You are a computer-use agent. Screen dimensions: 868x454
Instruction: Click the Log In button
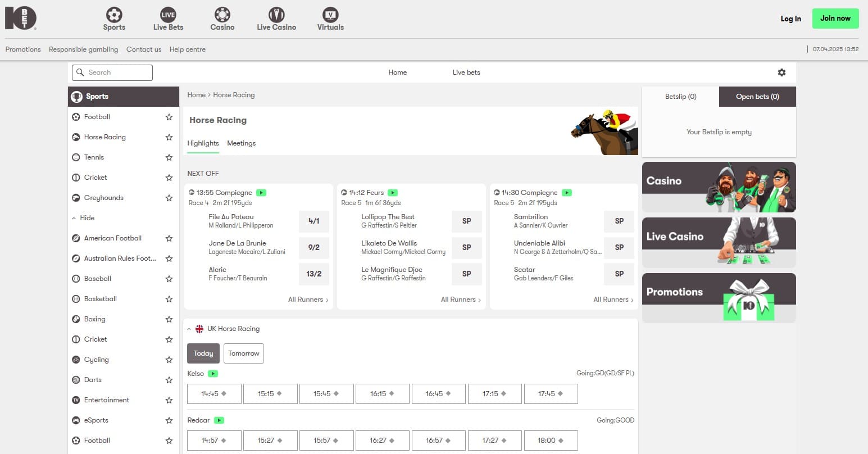click(790, 19)
